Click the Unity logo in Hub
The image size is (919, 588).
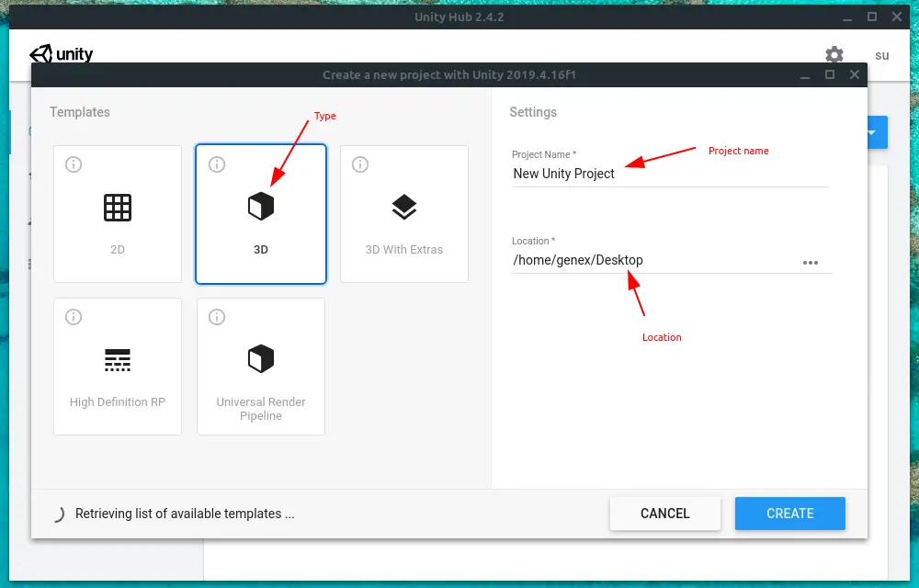(61, 54)
